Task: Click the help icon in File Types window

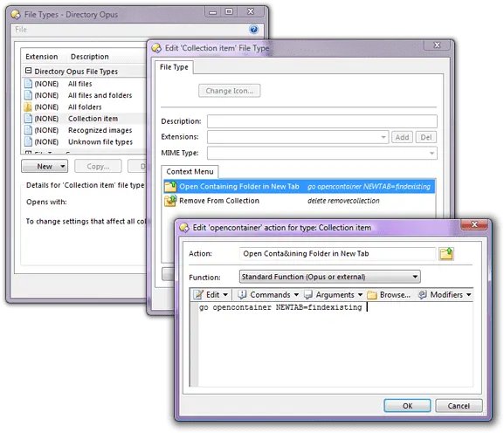Action: point(253,29)
